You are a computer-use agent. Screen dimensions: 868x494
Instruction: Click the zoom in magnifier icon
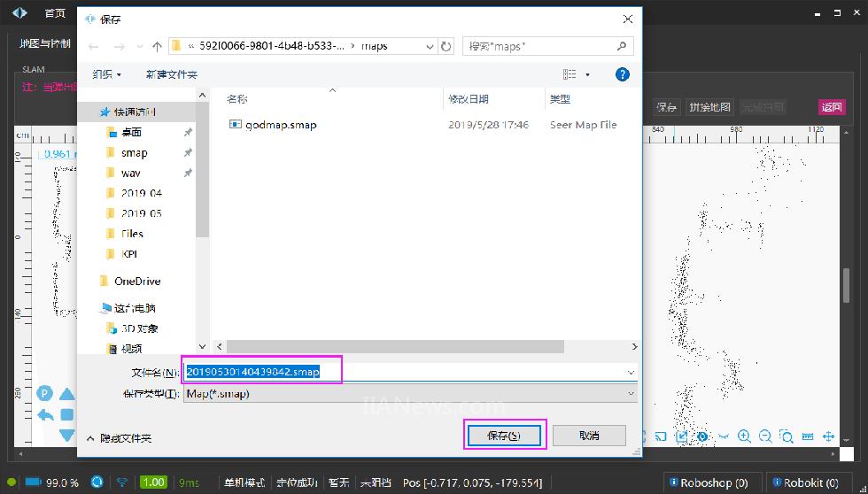tap(744, 436)
